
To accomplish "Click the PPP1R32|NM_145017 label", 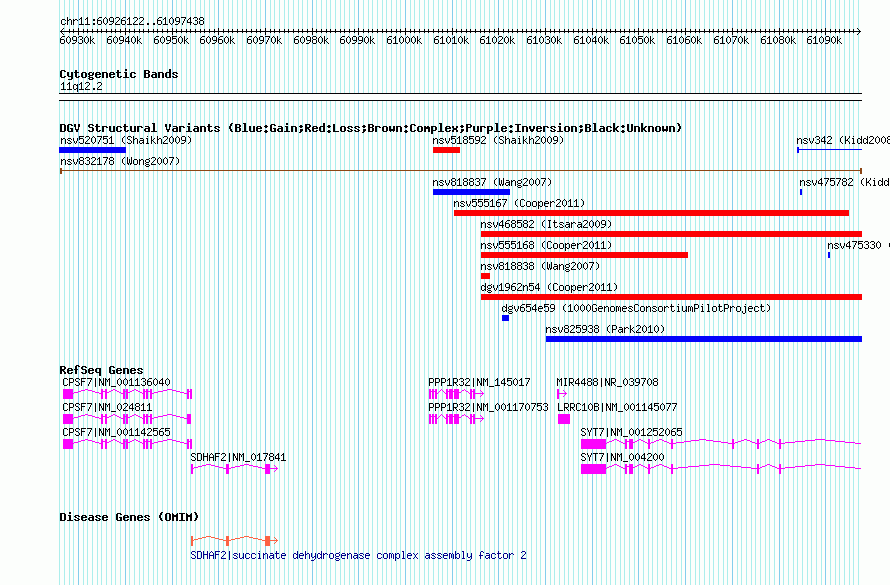I will tap(480, 382).
